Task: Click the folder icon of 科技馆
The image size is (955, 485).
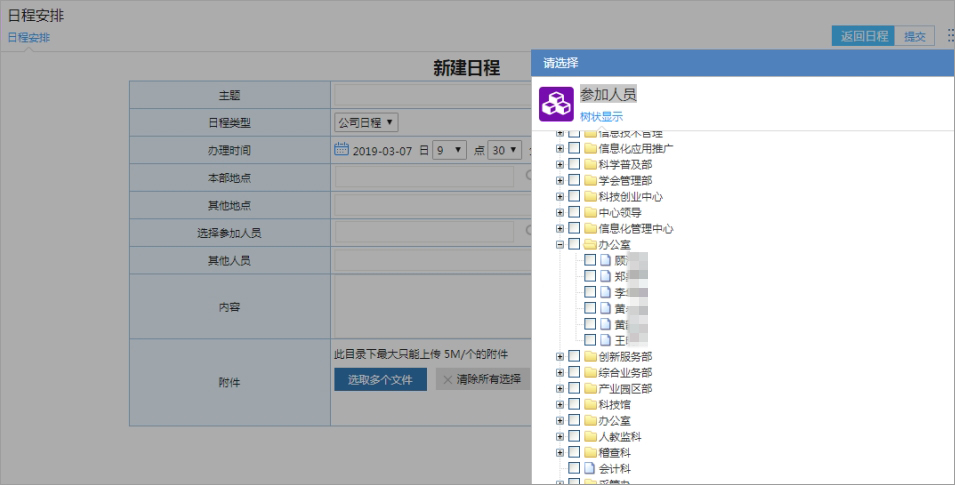Action: pos(590,405)
